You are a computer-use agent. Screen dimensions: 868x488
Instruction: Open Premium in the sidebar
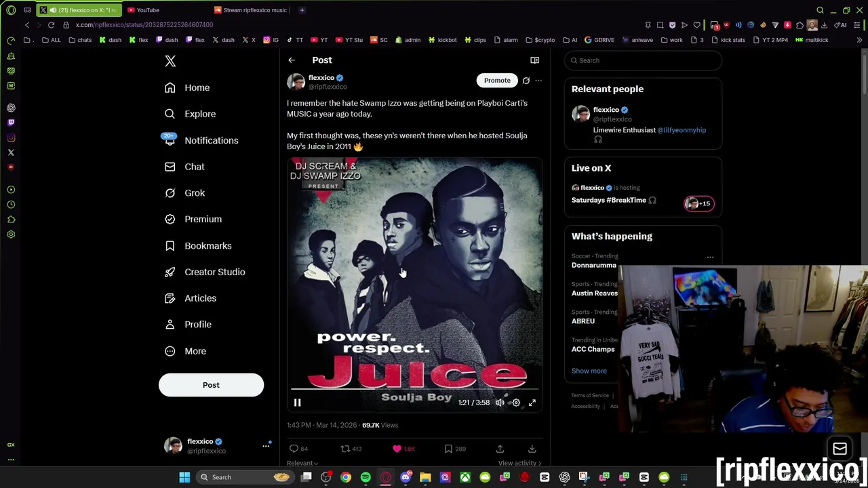point(193,219)
